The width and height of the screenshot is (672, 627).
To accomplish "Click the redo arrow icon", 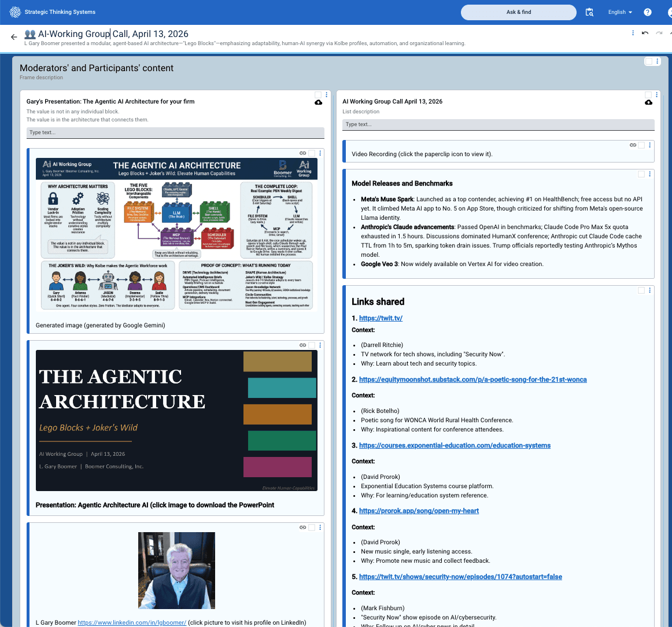I will click(659, 33).
